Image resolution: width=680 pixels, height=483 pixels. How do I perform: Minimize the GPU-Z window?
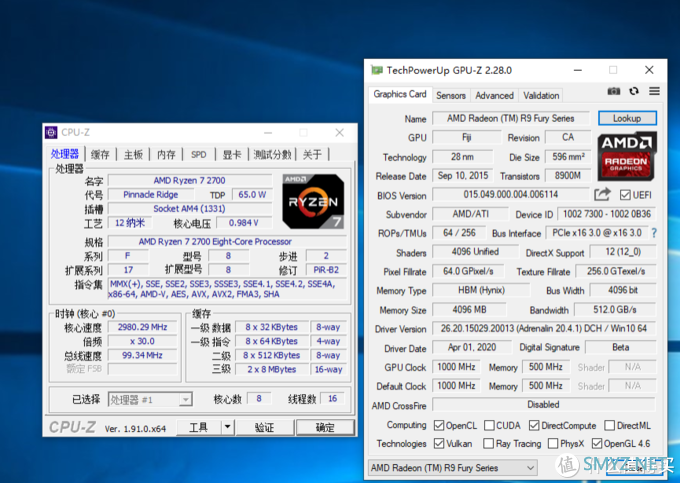point(578,70)
